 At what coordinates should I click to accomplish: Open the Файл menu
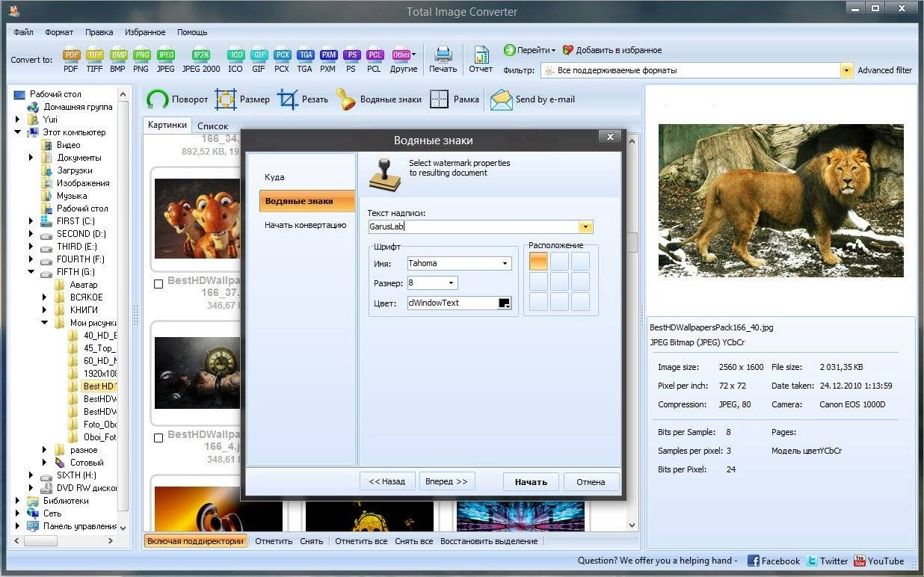[x=23, y=32]
